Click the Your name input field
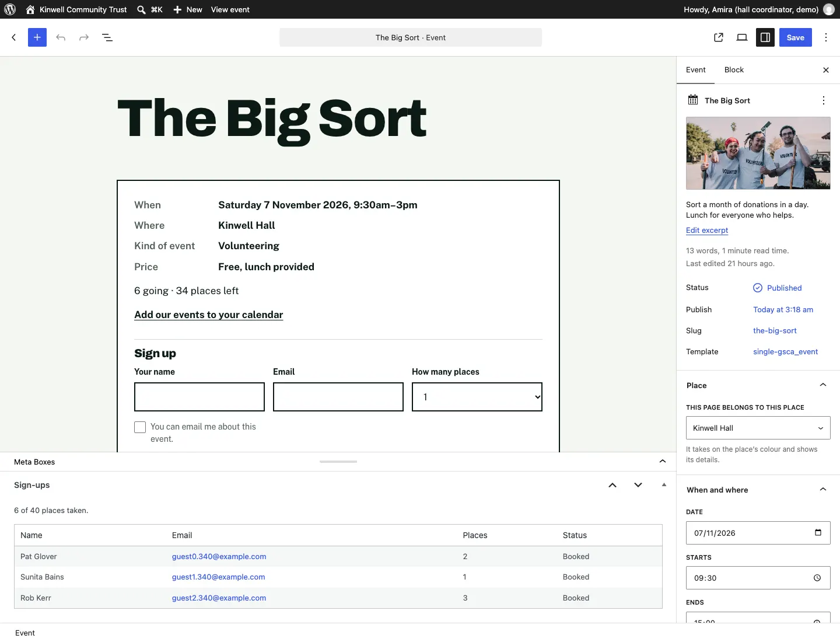Image resolution: width=840 pixels, height=642 pixels. [199, 397]
